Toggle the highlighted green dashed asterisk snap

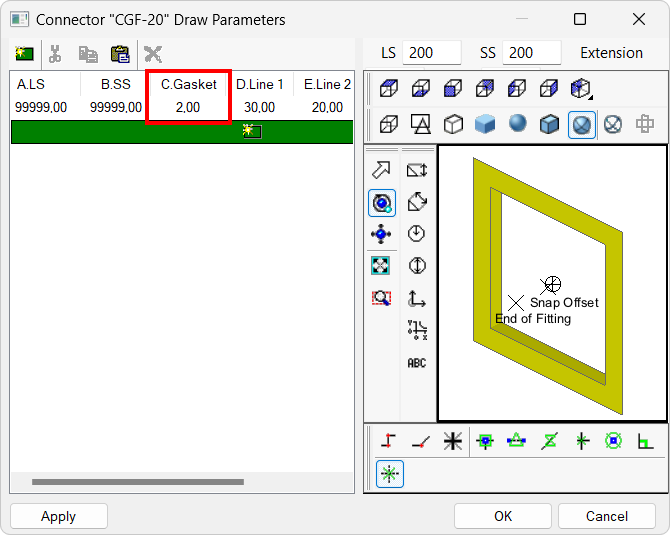point(390,474)
